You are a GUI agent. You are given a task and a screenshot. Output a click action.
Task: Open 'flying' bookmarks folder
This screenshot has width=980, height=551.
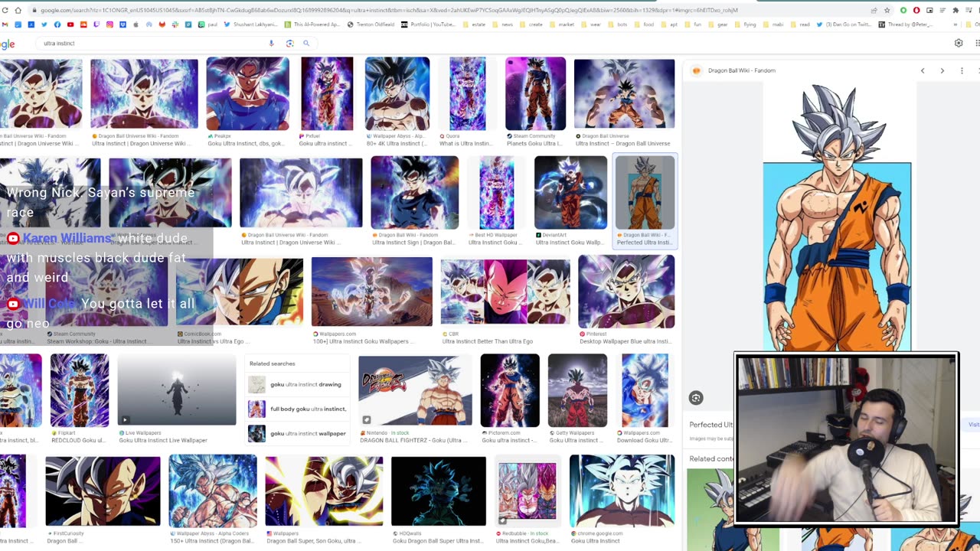pos(743,24)
